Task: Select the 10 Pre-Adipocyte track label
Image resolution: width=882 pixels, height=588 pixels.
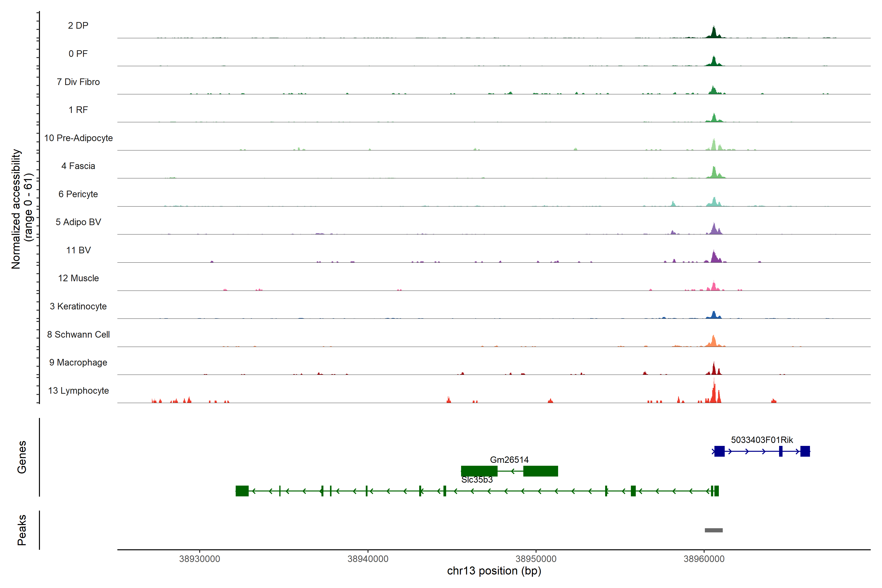Action: point(78,138)
